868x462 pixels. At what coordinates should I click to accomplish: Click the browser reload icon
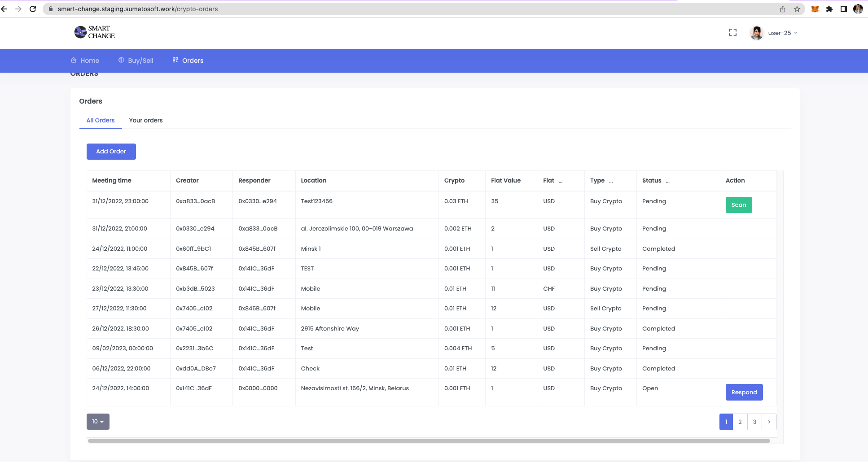tap(33, 9)
